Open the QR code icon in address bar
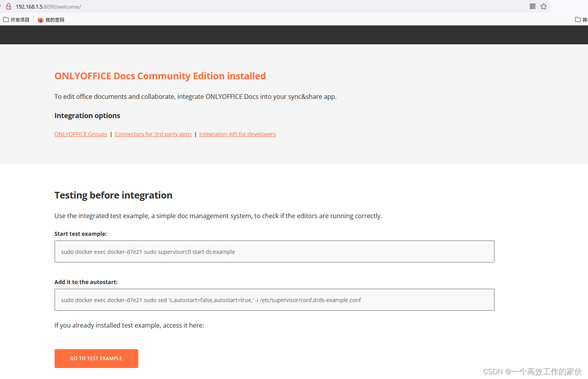The height and width of the screenshot is (379, 588). [x=533, y=6]
